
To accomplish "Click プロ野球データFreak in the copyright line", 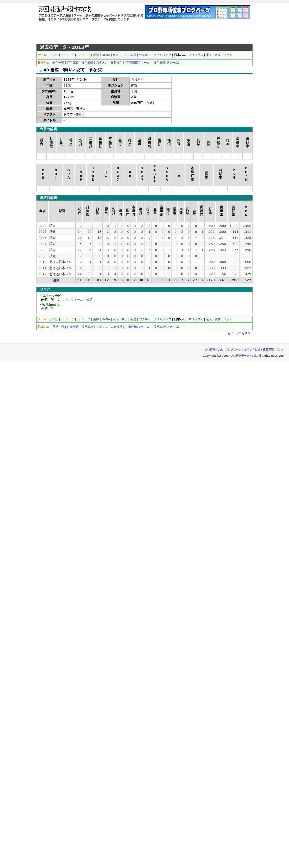I will [x=243, y=356].
